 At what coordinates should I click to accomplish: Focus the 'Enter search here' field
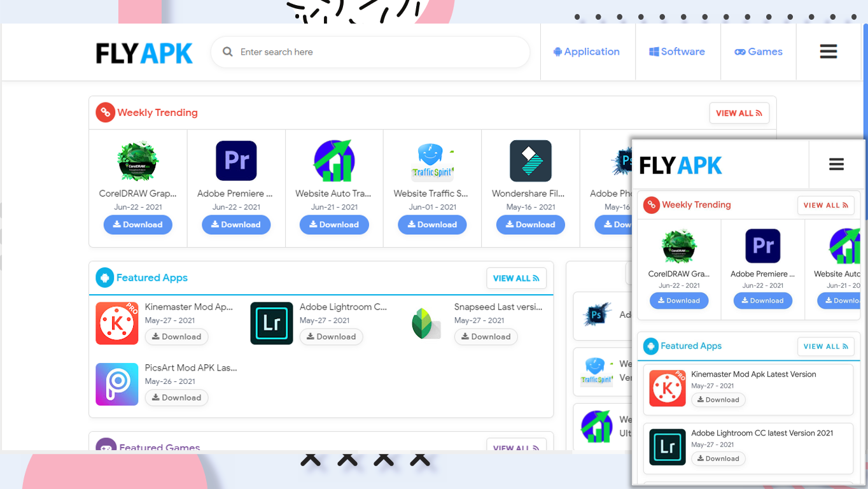[370, 52]
